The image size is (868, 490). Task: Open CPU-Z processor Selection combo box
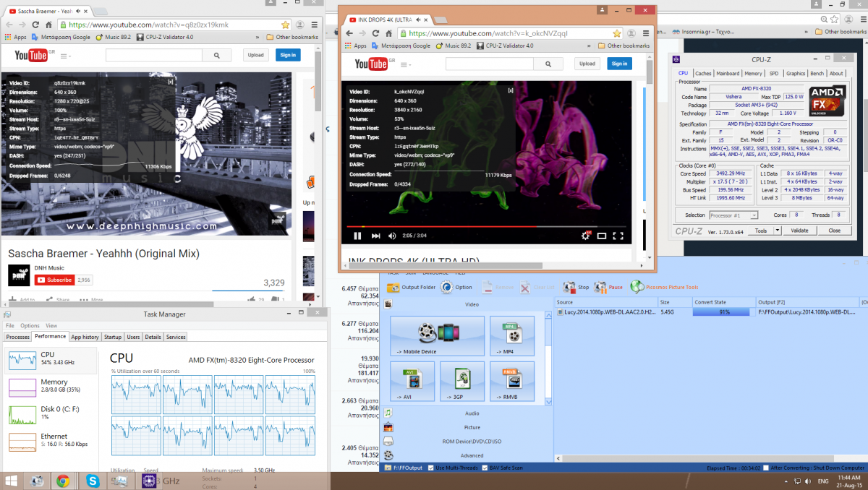733,215
